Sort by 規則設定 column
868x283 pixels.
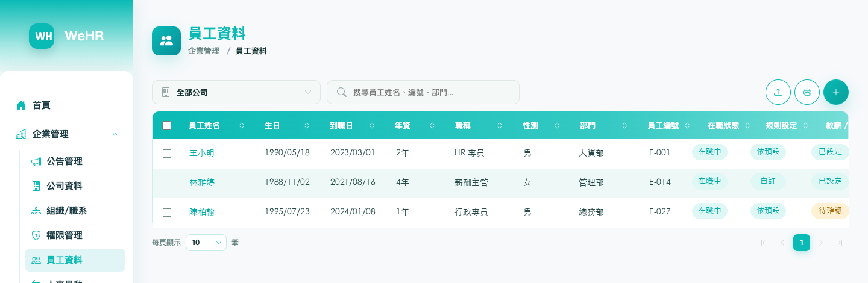[x=807, y=126]
